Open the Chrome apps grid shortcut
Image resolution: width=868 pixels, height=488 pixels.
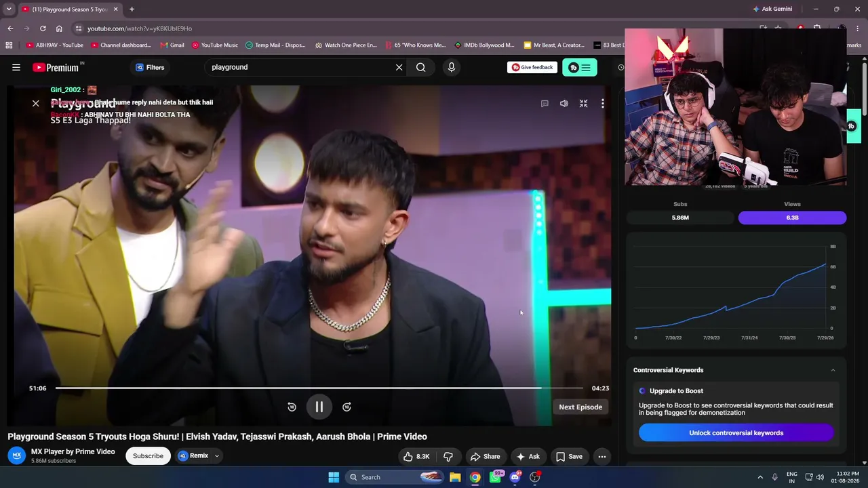point(9,45)
